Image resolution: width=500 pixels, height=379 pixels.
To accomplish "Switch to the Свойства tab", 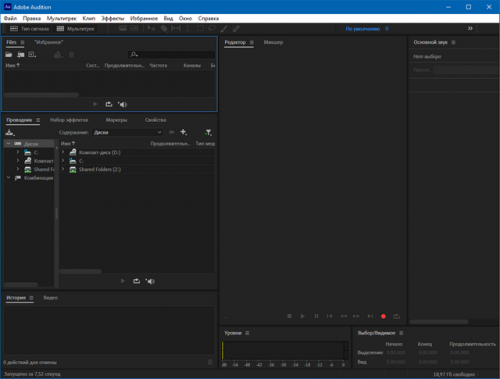I will coord(155,120).
